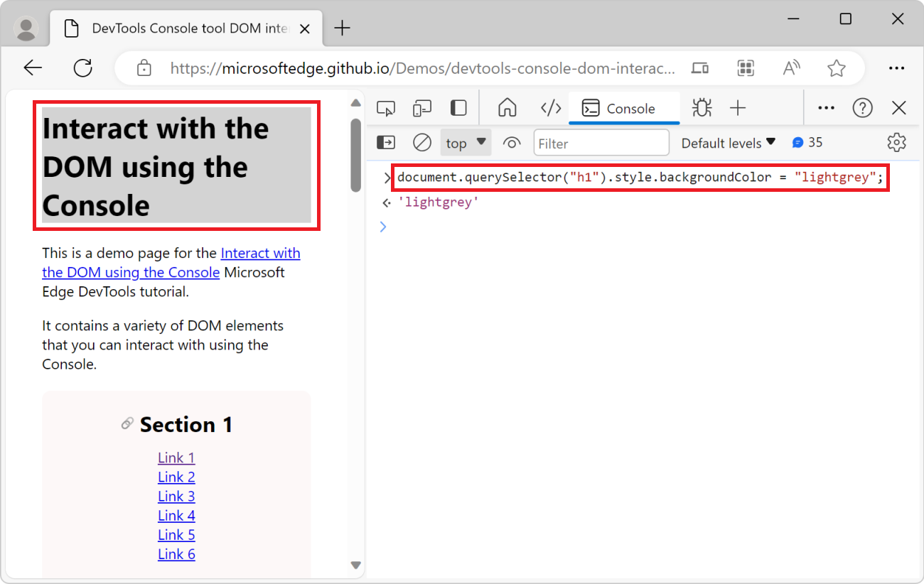Screen dimensions: 924x584
Task: Expand the JavaScript context dropdown labeled top
Action: pos(466,142)
